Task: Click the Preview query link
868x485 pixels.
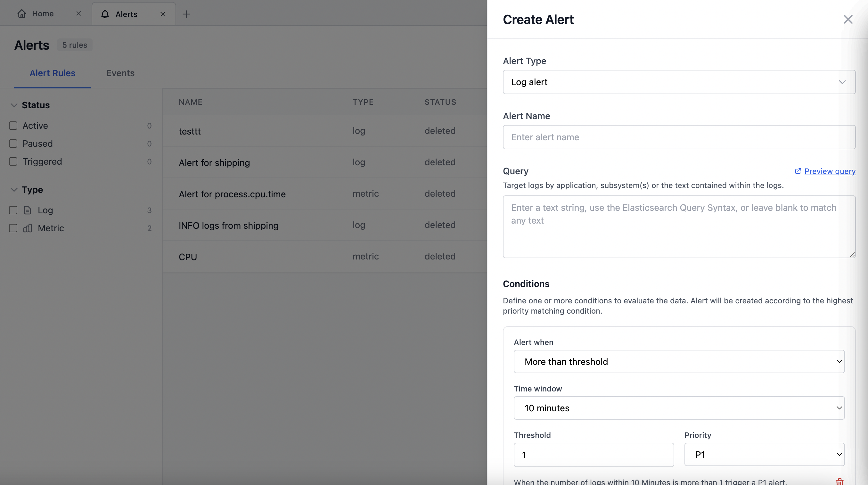Action: coord(830,171)
